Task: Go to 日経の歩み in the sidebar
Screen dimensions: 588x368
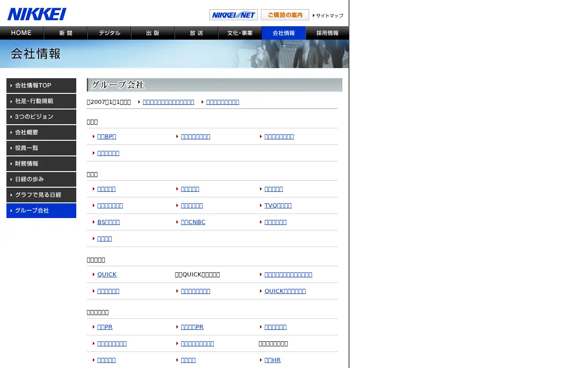Action: [x=41, y=179]
